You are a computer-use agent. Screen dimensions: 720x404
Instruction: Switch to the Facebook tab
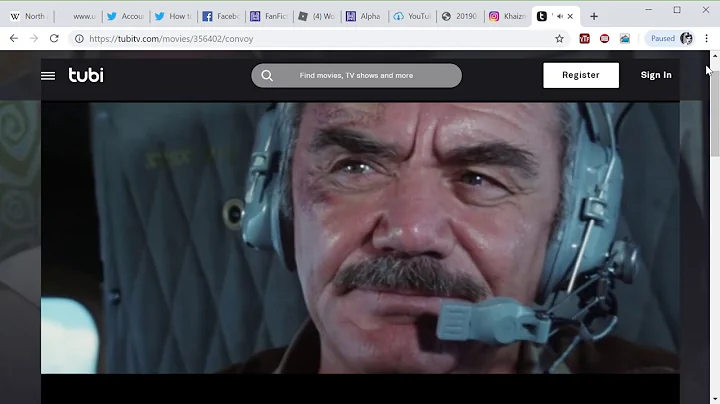tap(221, 17)
